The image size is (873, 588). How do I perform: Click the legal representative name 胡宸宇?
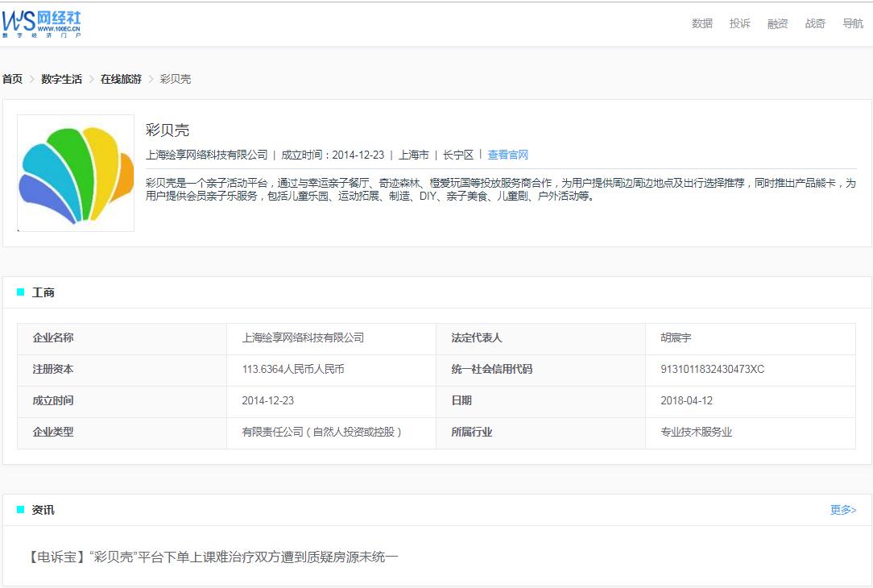click(x=676, y=337)
